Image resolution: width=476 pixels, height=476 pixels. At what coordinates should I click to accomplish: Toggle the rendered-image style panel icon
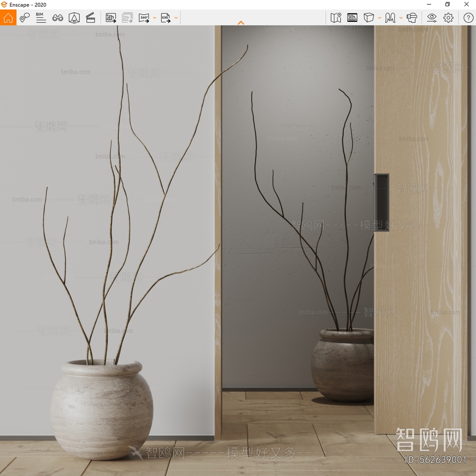[x=352, y=18]
